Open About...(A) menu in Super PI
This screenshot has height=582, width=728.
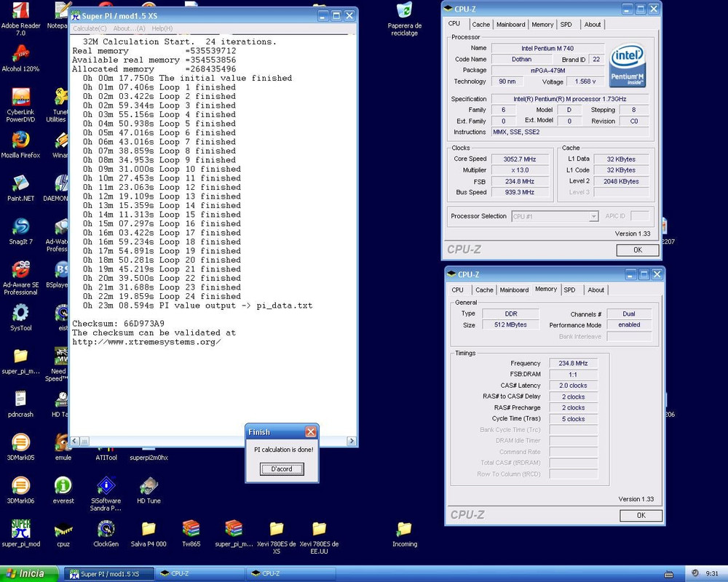tap(129, 28)
